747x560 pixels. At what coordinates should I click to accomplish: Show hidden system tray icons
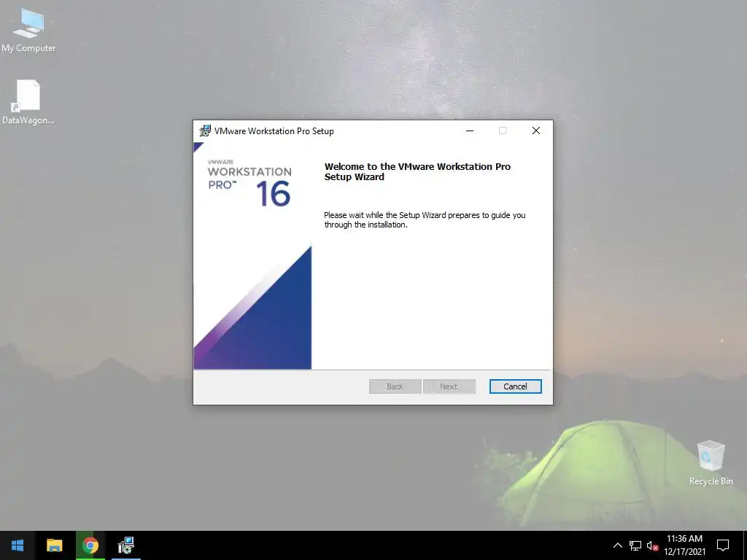[x=617, y=545]
